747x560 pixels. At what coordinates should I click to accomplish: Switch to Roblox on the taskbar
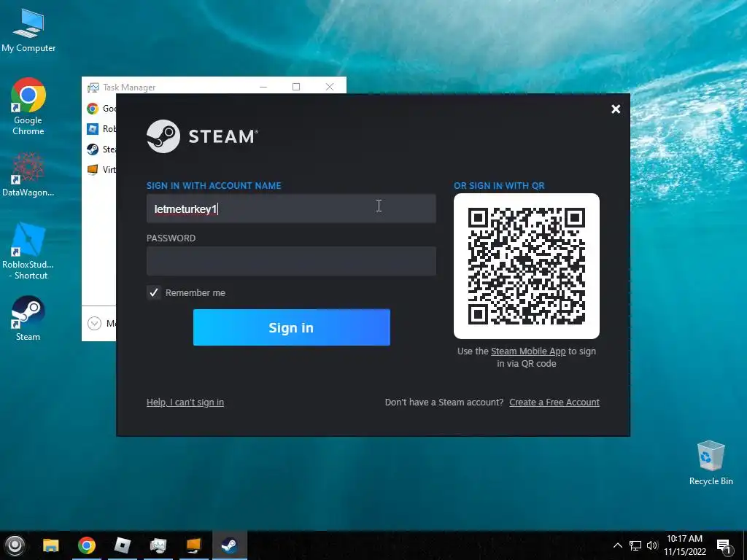123,545
